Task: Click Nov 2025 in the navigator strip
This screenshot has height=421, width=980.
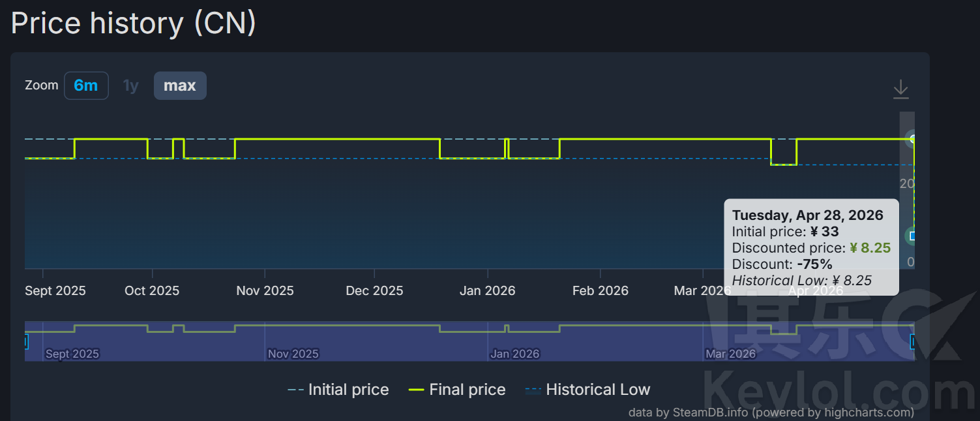Action: click(293, 354)
